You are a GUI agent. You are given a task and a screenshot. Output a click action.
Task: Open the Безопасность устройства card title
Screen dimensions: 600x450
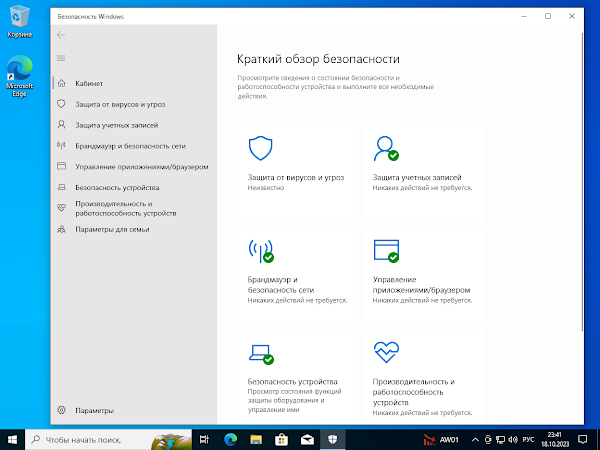tap(292, 382)
